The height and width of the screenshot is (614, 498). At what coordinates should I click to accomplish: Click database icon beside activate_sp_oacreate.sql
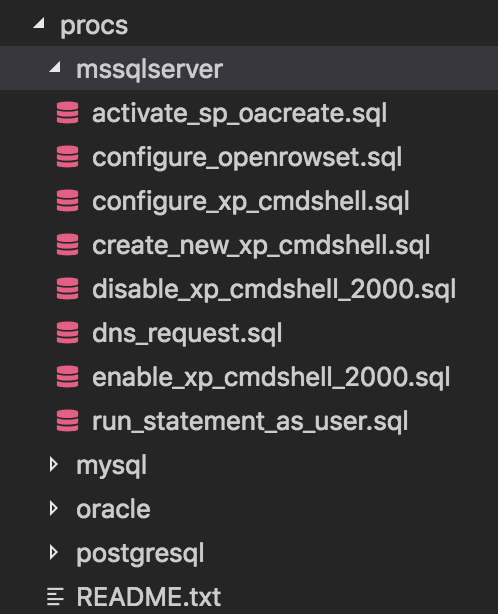click(x=67, y=113)
